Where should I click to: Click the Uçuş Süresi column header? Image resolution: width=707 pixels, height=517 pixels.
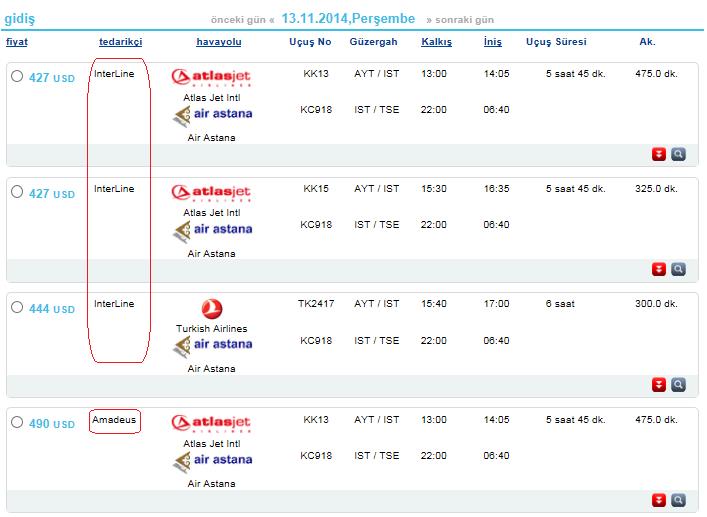pyautogui.click(x=556, y=41)
